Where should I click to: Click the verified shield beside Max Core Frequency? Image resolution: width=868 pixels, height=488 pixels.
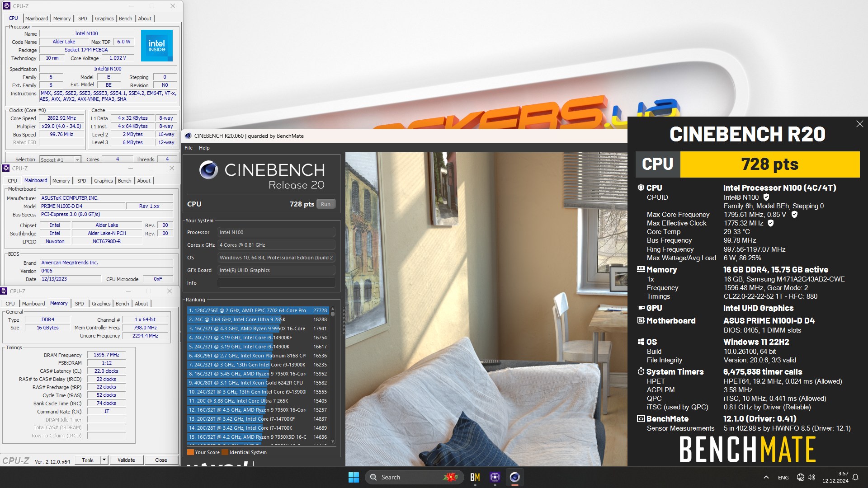(794, 214)
